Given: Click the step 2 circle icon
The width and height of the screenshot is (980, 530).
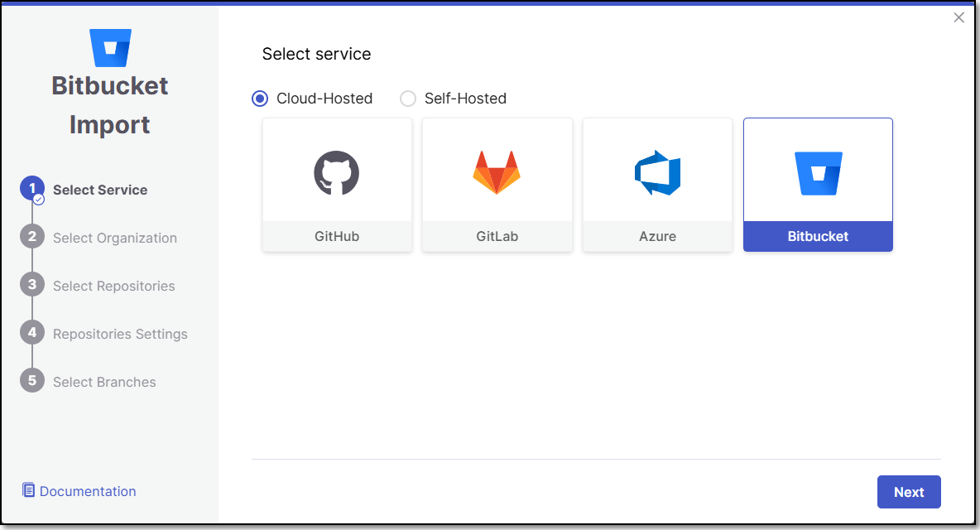Looking at the screenshot, I should pos(31,237).
